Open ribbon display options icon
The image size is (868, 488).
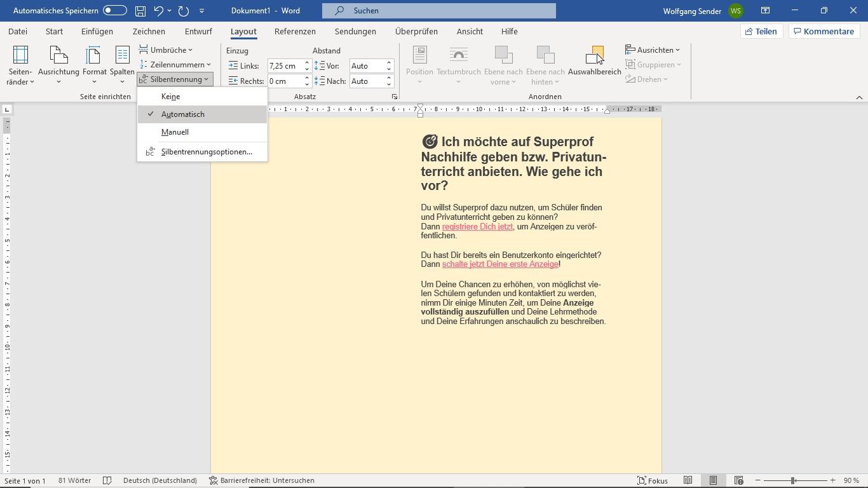[766, 11]
